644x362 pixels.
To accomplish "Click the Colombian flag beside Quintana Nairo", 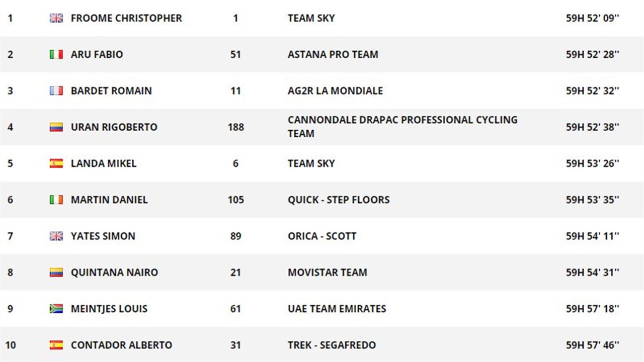I will [56, 273].
